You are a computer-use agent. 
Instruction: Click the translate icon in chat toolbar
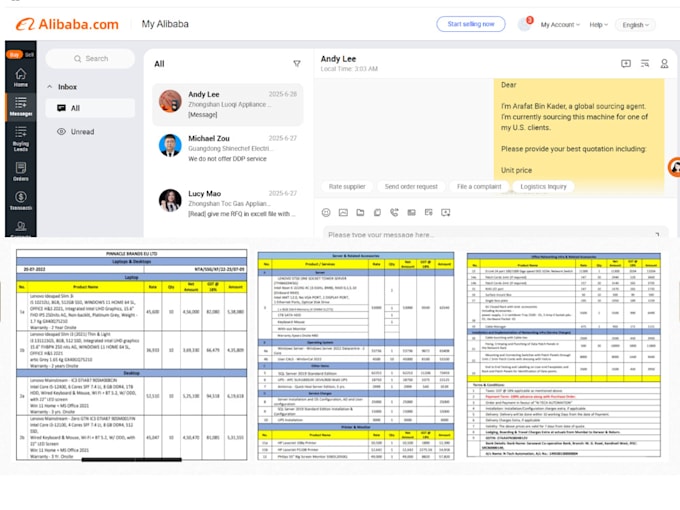pyautogui.click(x=428, y=212)
